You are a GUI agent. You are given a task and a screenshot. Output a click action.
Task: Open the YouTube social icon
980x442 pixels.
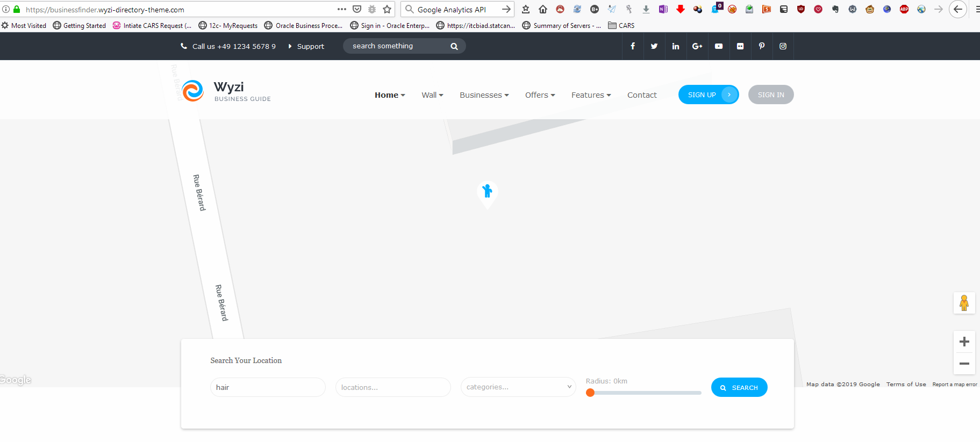(x=719, y=46)
